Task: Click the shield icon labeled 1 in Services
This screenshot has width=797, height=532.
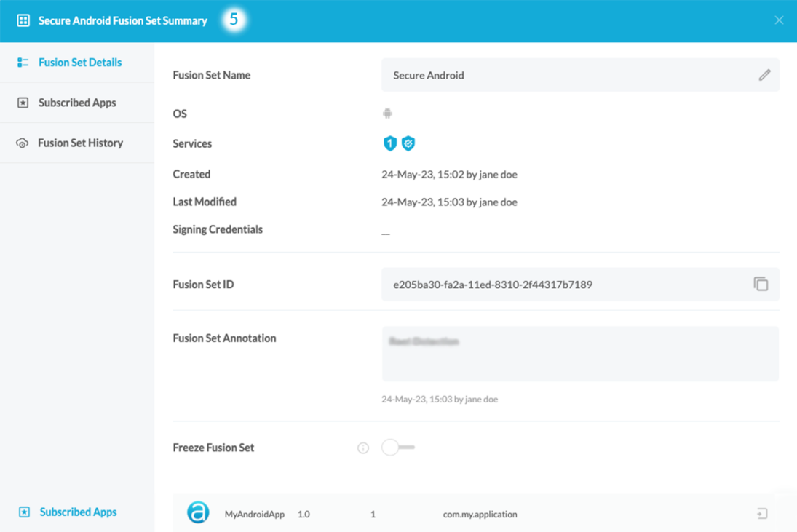Action: [390, 143]
